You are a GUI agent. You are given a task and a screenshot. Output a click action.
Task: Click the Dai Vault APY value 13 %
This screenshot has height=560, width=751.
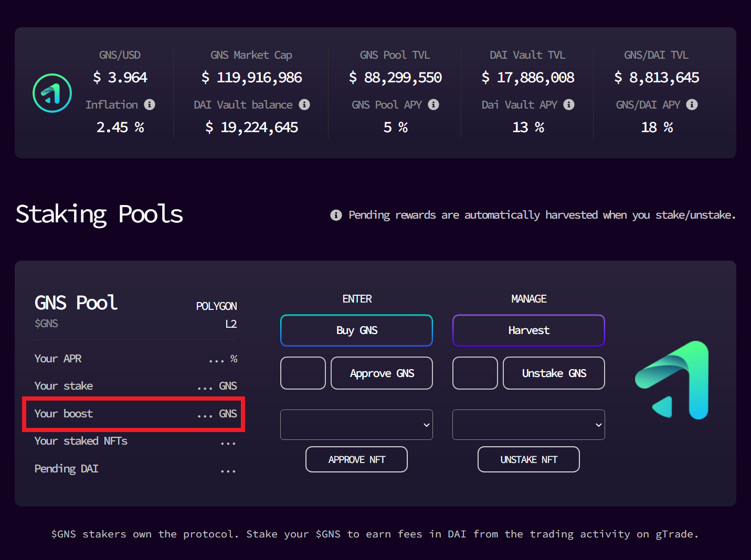click(x=528, y=127)
